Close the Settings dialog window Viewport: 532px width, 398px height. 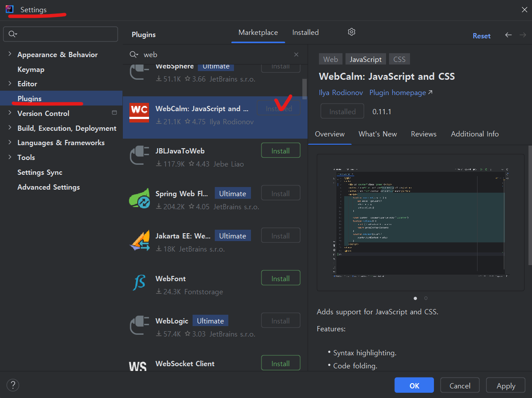tap(525, 10)
